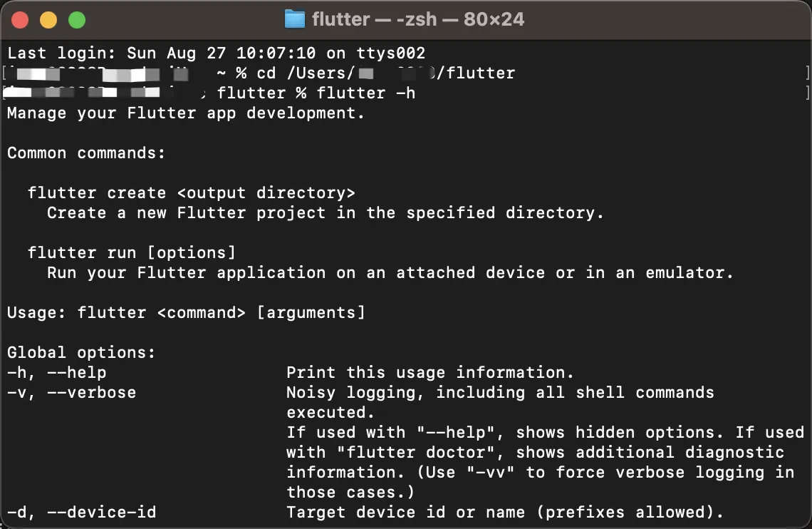
Task: Click the 'flutter -h' command in the prompt
Action: pos(366,93)
